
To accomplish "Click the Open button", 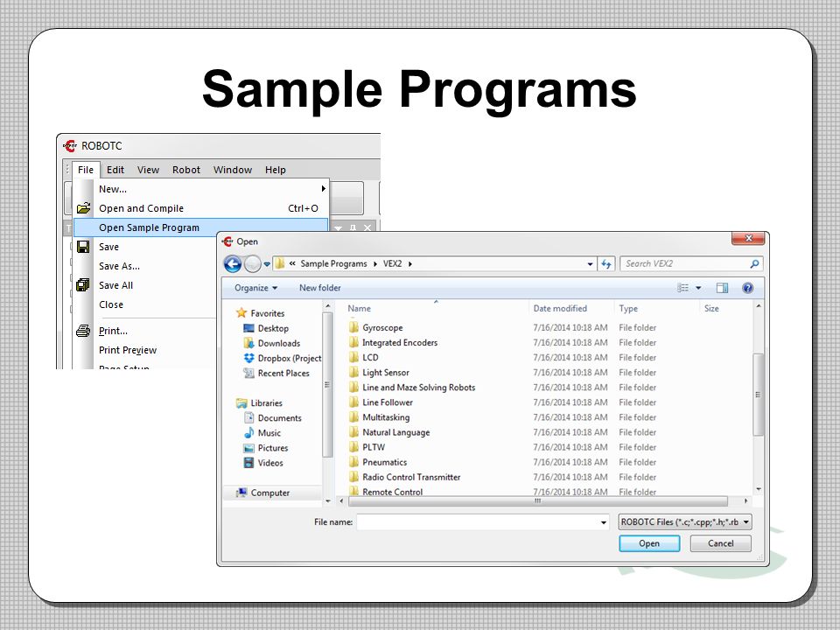I will pyautogui.click(x=649, y=543).
